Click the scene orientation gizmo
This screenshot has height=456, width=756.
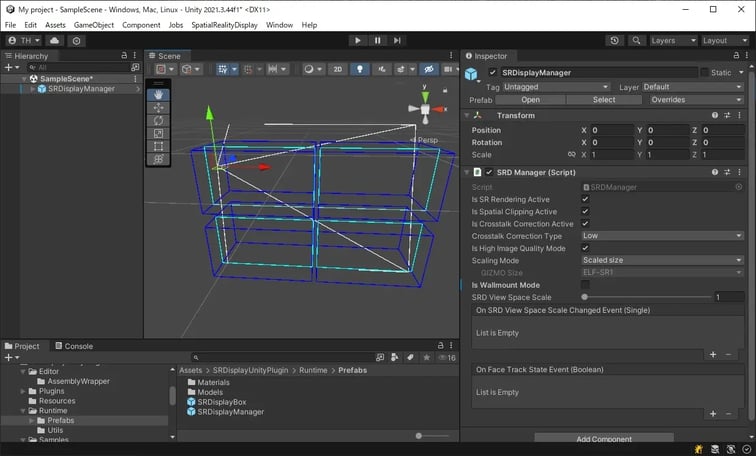coord(425,108)
